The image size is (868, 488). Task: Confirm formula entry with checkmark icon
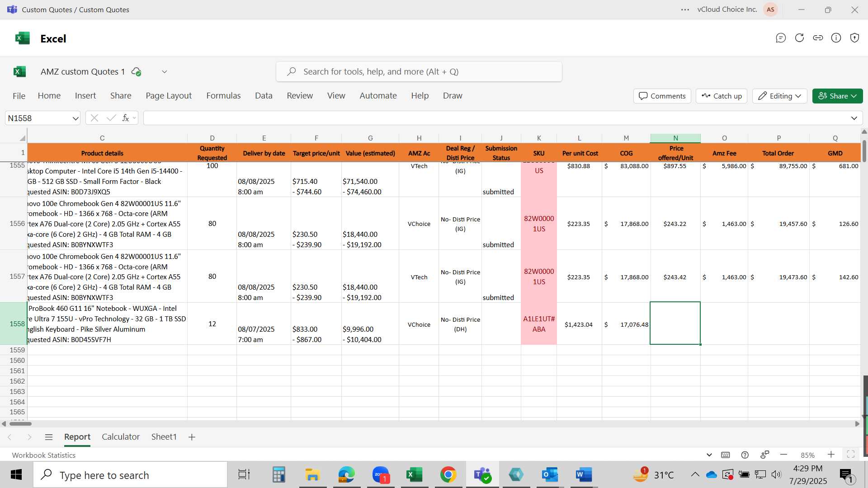point(111,118)
